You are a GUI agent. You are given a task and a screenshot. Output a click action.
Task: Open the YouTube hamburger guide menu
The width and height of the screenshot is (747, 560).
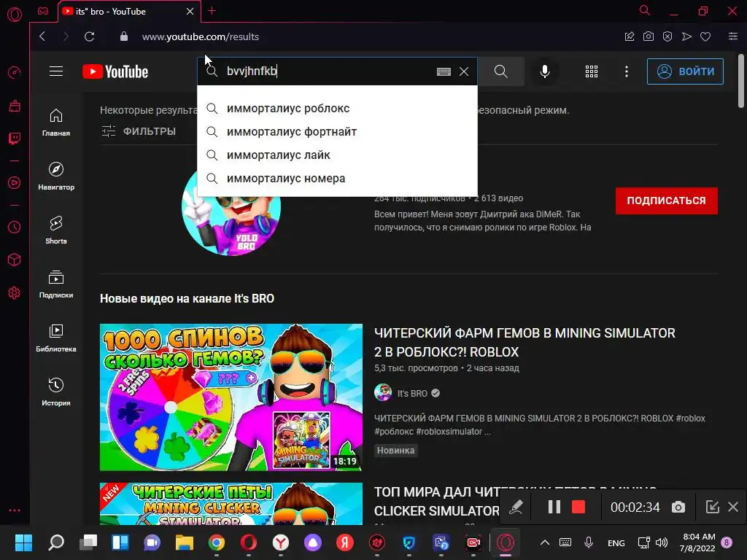coord(56,71)
